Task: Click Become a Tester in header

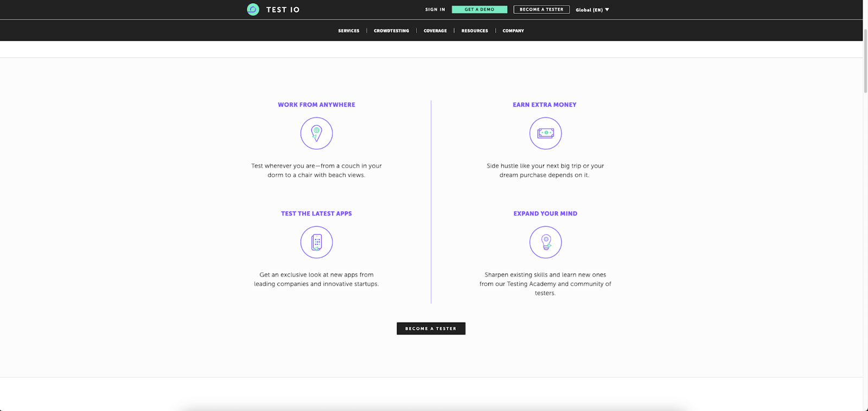Action: click(x=541, y=10)
